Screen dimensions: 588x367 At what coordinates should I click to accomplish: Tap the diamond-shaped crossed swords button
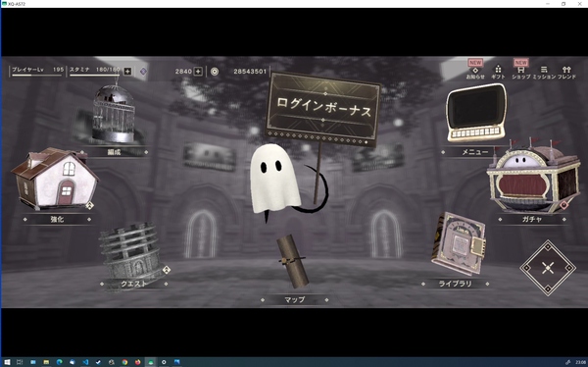tap(548, 268)
